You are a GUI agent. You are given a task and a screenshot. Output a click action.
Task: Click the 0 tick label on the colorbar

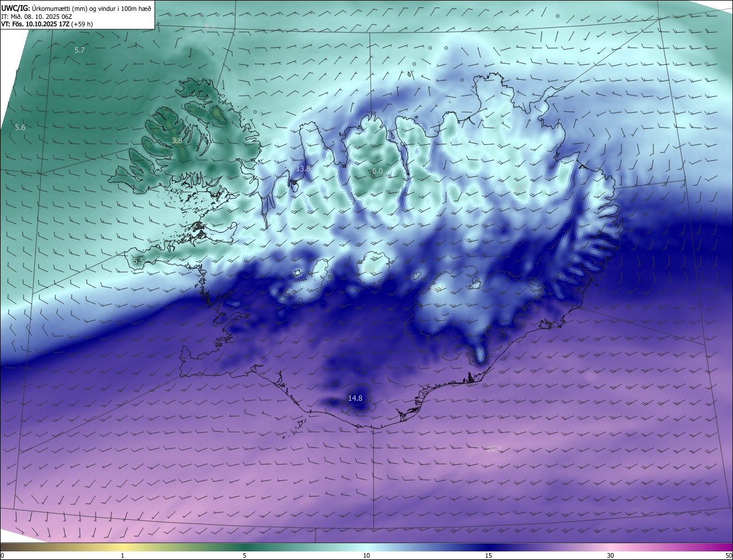[2, 555]
